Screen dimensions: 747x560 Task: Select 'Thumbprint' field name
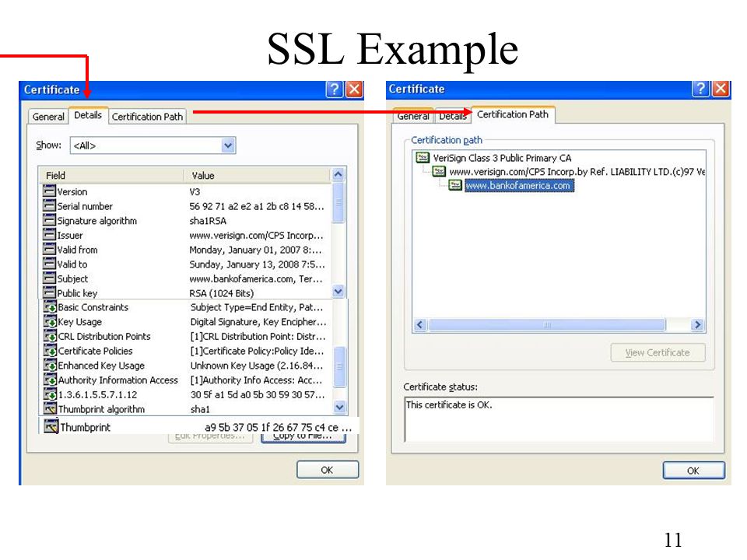[86, 427]
